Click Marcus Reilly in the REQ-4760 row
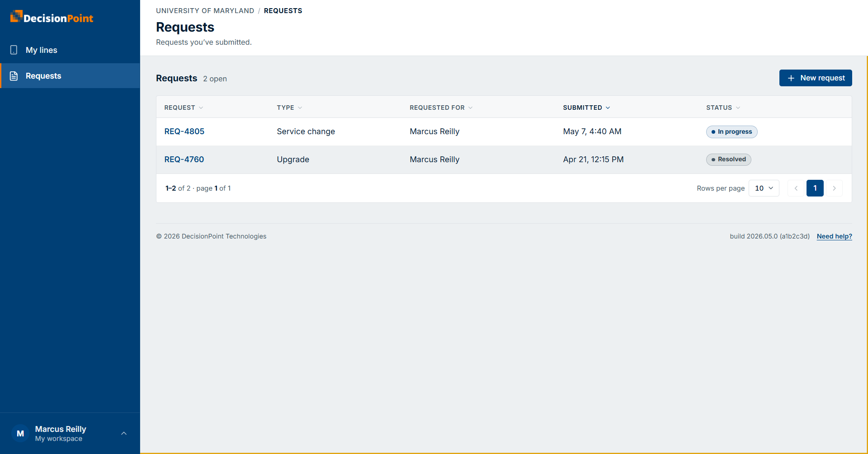 point(434,159)
